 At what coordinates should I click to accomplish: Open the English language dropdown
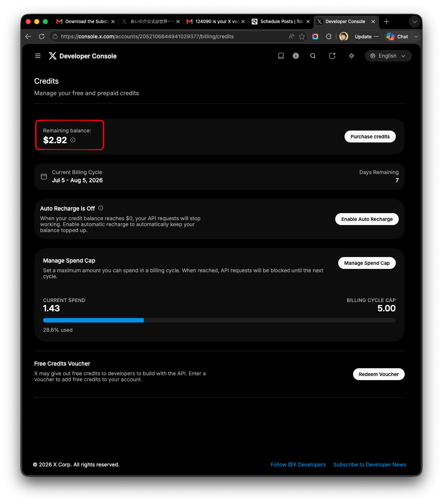click(x=388, y=56)
